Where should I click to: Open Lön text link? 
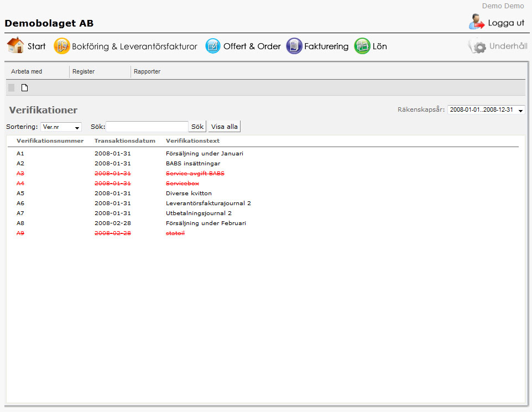[380, 46]
